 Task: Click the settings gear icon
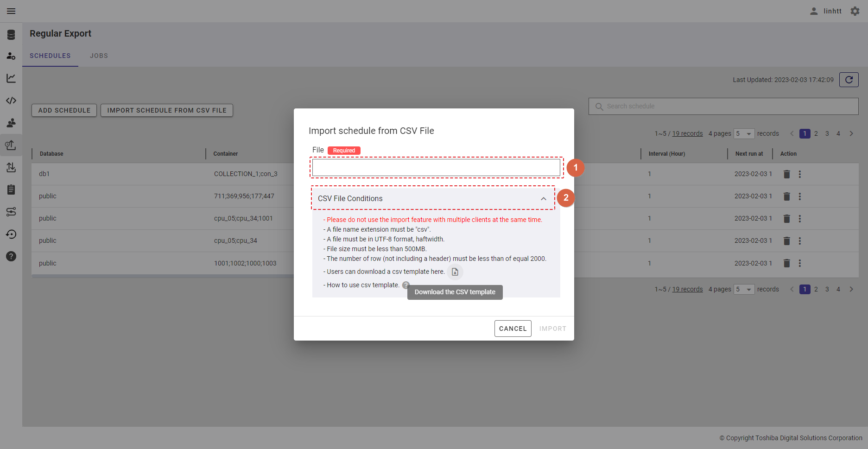click(x=855, y=11)
